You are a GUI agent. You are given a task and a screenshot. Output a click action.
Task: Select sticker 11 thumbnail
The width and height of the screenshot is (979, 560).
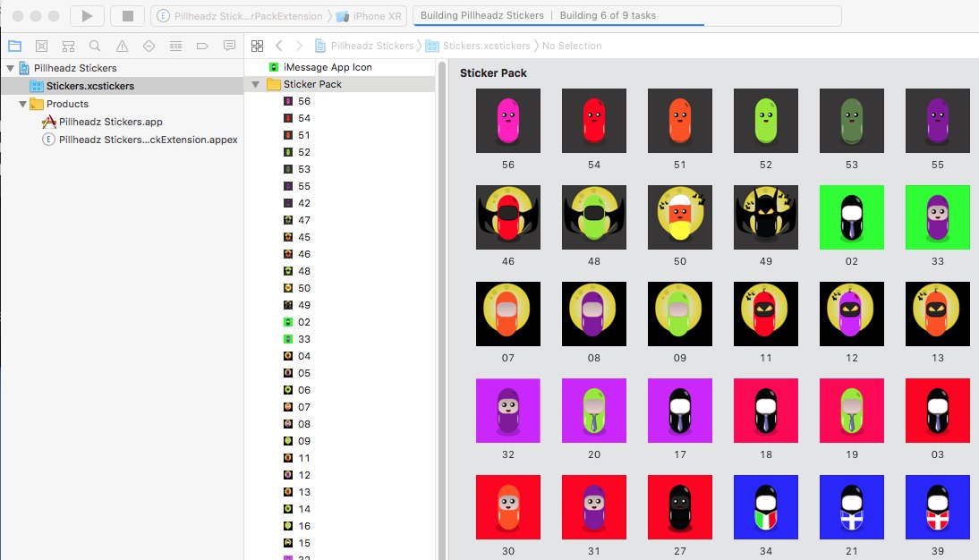(x=765, y=314)
